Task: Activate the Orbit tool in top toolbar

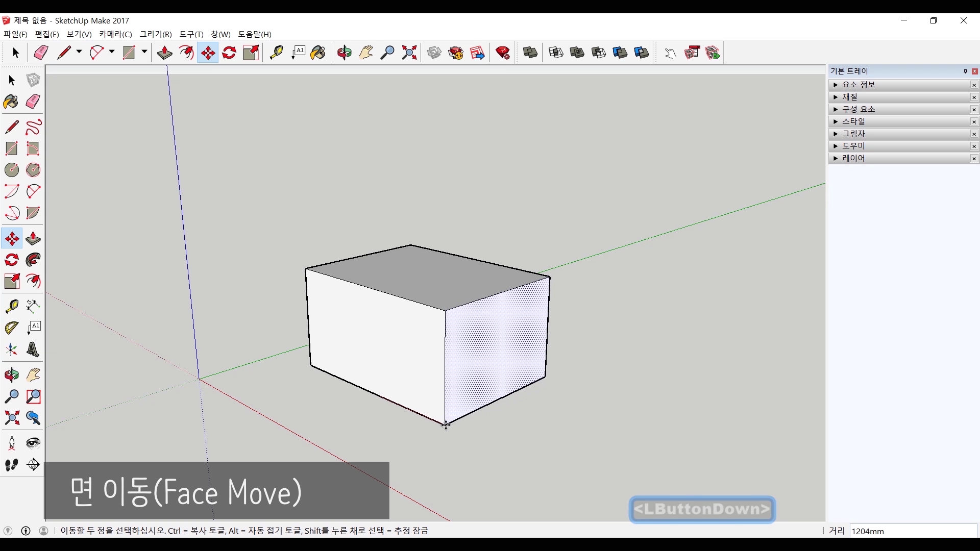Action: [344, 53]
